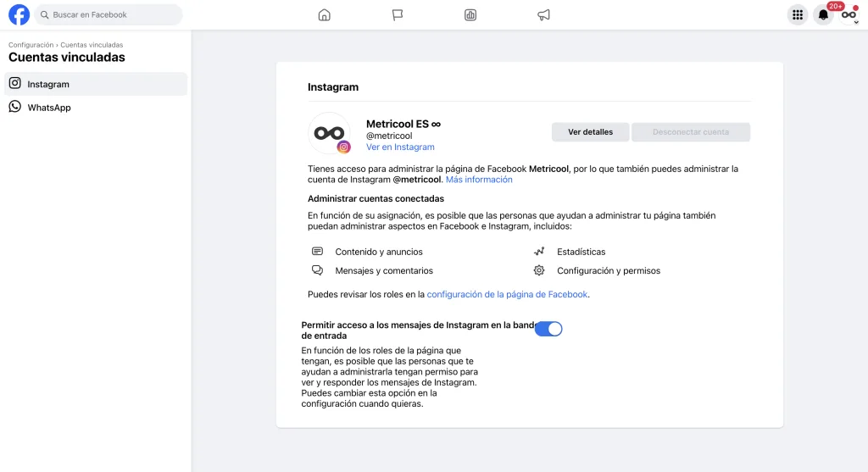This screenshot has height=472, width=868.
Task: Select Instagram in the sidebar
Action: (96, 84)
